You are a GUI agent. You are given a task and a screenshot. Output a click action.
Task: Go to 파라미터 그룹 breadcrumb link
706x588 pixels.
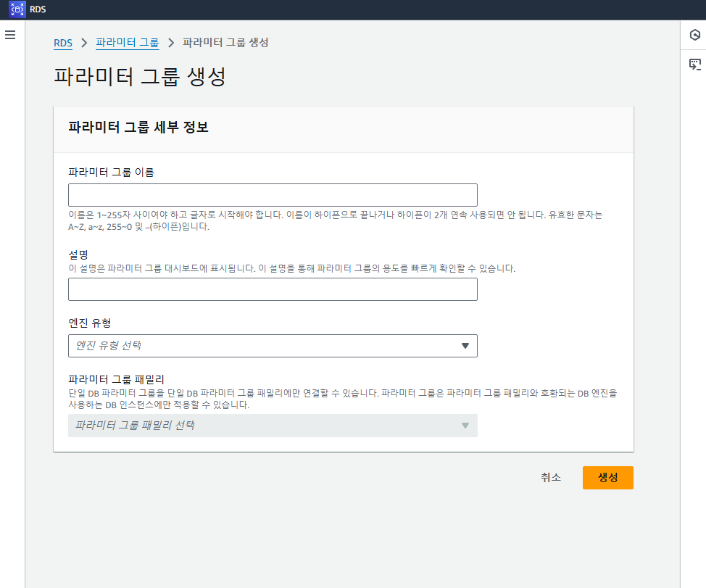(128, 43)
